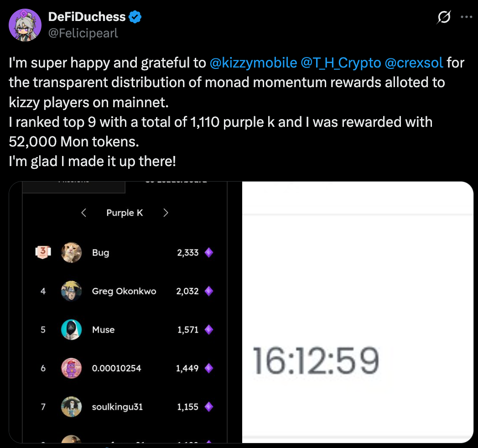Select Bug's cat avatar in the leaderboard
Screen dimensions: 478x448
point(72,252)
